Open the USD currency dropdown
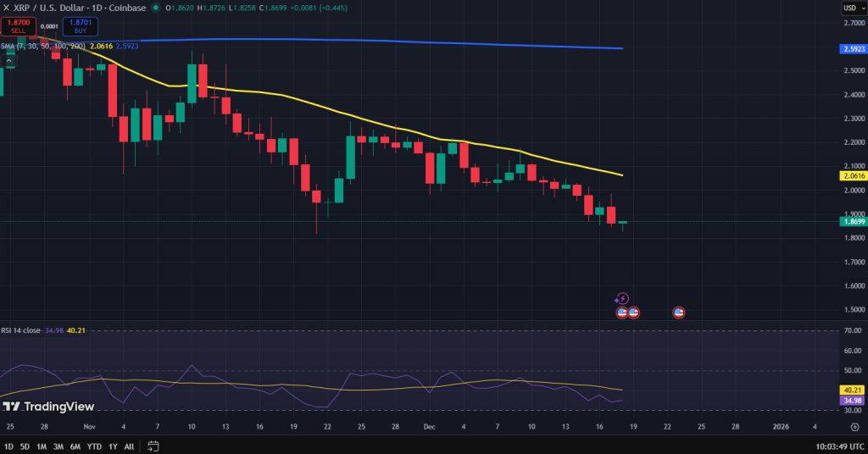 tap(854, 8)
